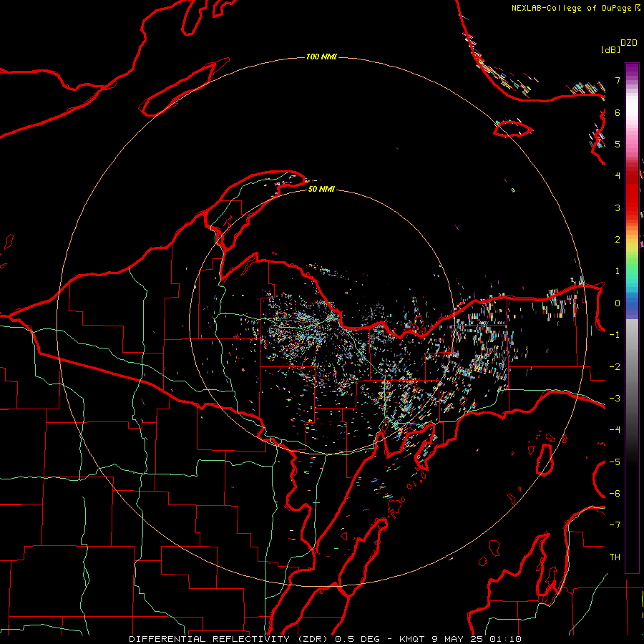Click the -5 dB value on the legend
The width and height of the screenshot is (644, 644).
tap(615, 462)
